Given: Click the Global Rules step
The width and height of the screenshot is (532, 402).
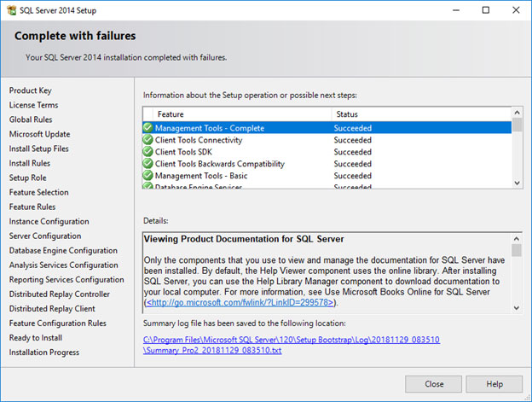Looking at the screenshot, I should click(31, 119).
